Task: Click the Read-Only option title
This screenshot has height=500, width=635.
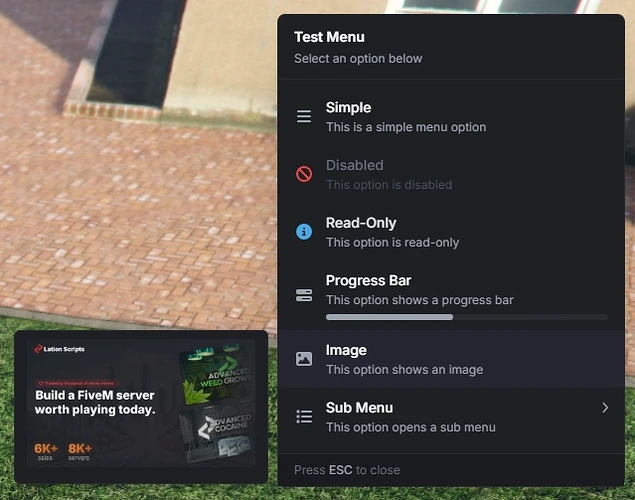Action: click(x=361, y=223)
